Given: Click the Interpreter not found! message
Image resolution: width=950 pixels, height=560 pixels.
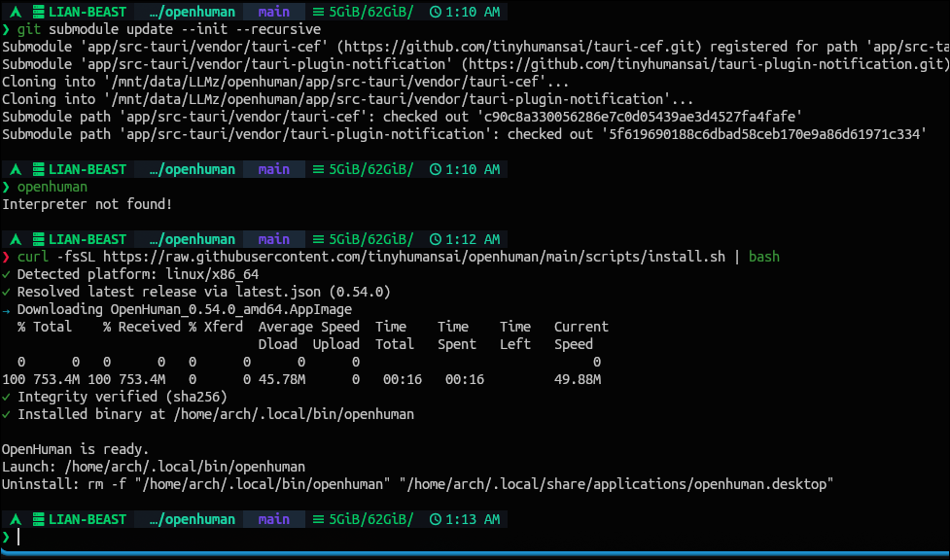Looking at the screenshot, I should [88, 204].
